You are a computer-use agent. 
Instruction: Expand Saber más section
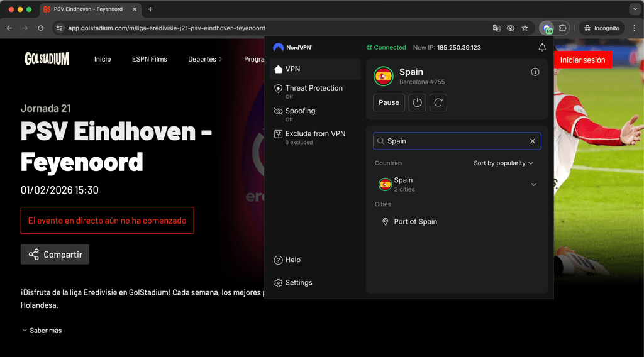coord(42,331)
